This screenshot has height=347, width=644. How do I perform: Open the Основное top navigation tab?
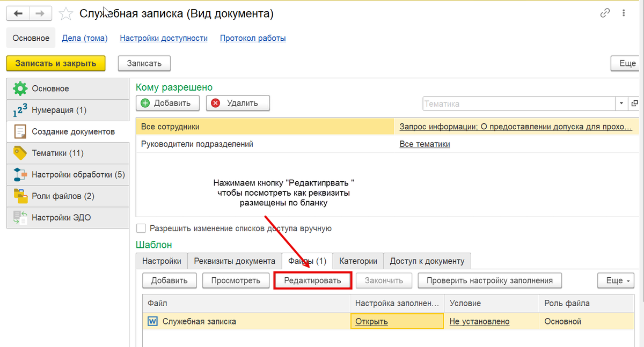coord(31,38)
